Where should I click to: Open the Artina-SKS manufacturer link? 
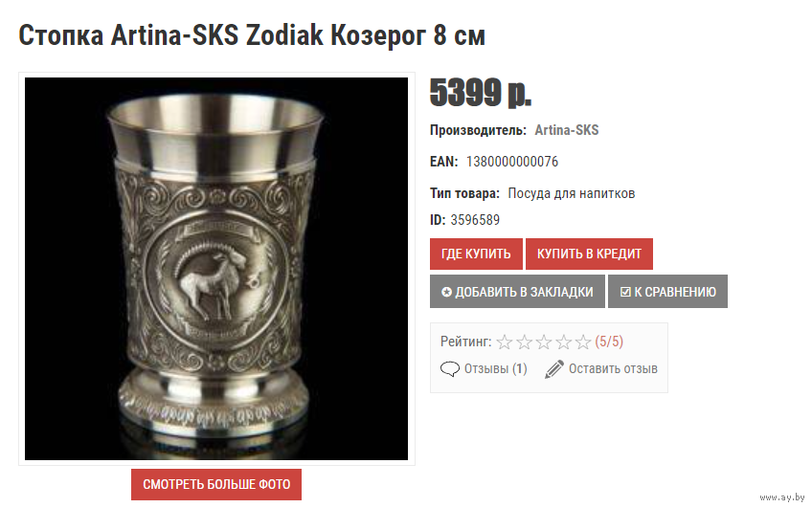(567, 130)
